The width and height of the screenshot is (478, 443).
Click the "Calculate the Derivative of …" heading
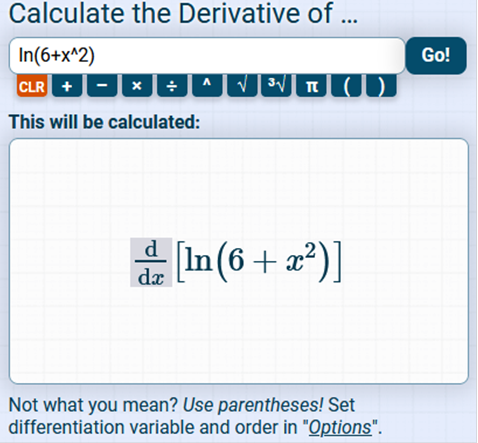pyautogui.click(x=183, y=13)
